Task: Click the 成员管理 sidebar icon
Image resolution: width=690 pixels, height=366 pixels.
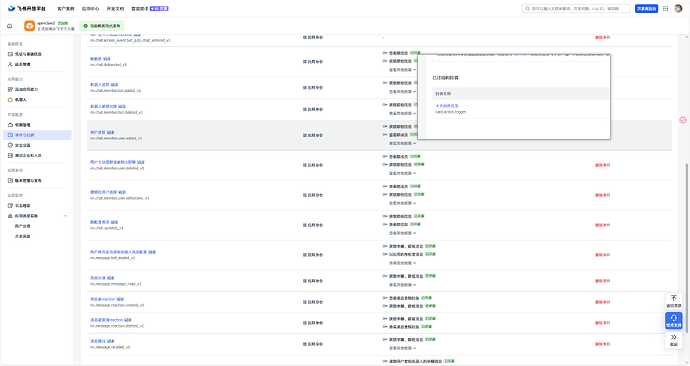Action: [x=11, y=64]
